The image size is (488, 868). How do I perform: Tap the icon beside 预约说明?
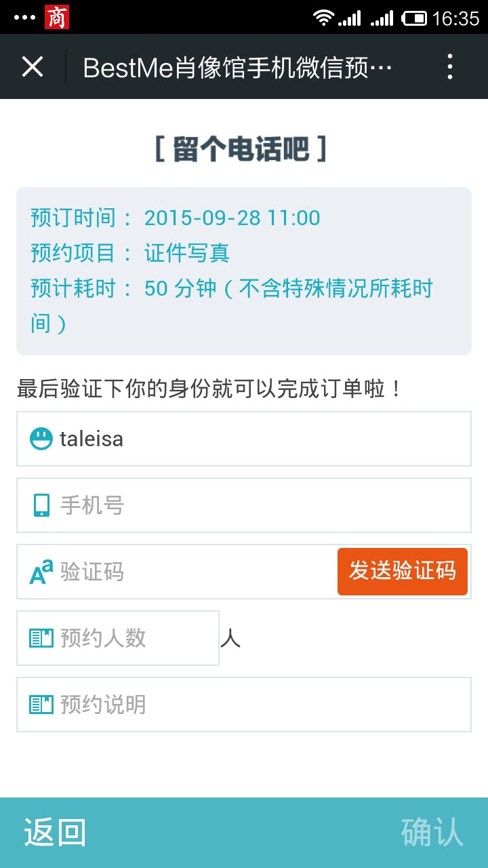click(x=41, y=705)
